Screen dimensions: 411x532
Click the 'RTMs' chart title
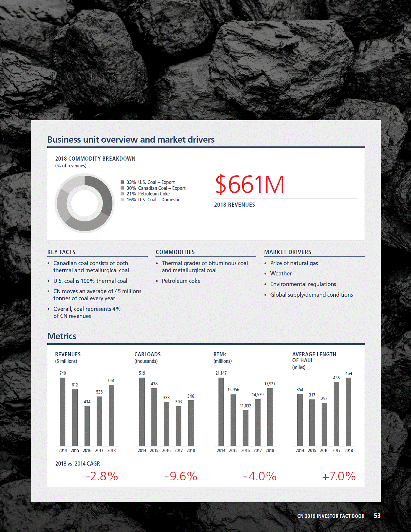(220, 354)
